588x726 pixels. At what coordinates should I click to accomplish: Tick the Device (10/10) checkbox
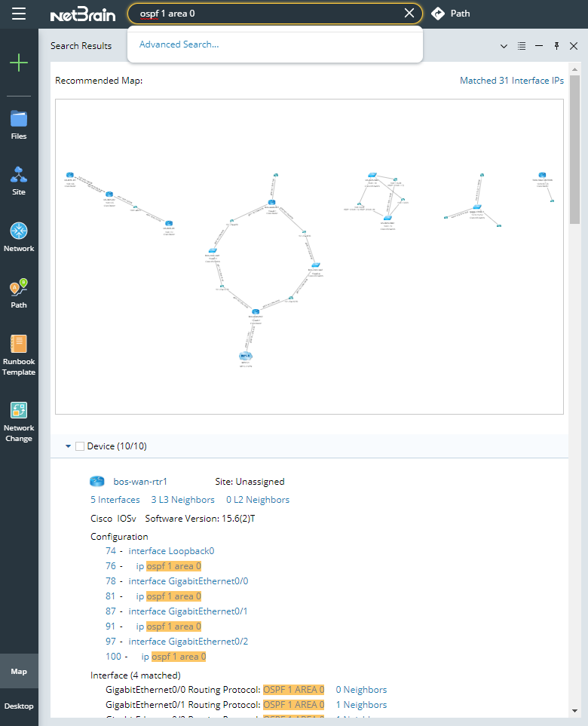[x=80, y=446]
